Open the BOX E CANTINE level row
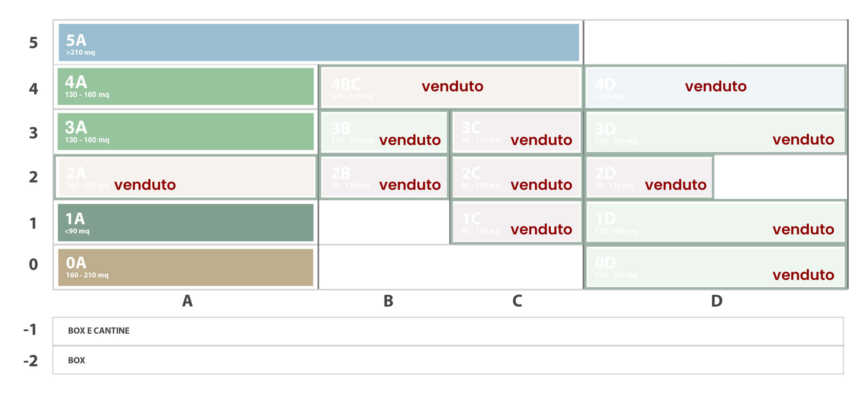 (x=448, y=331)
